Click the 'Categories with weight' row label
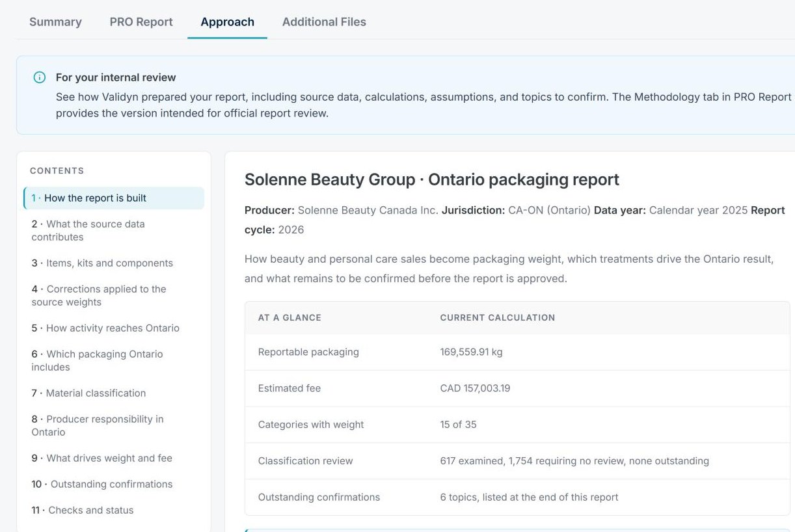Viewport: 795px width, 532px height. (x=311, y=425)
